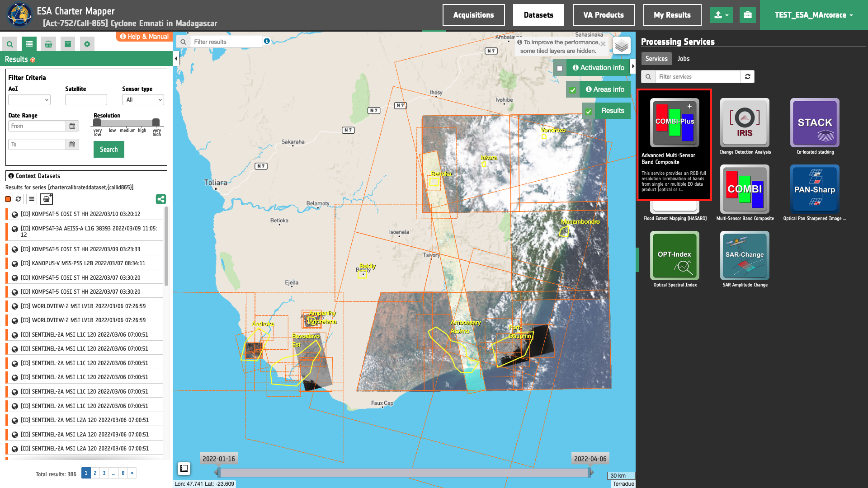The width and height of the screenshot is (868, 488).
Task: Go to results page 2
Action: [95, 473]
